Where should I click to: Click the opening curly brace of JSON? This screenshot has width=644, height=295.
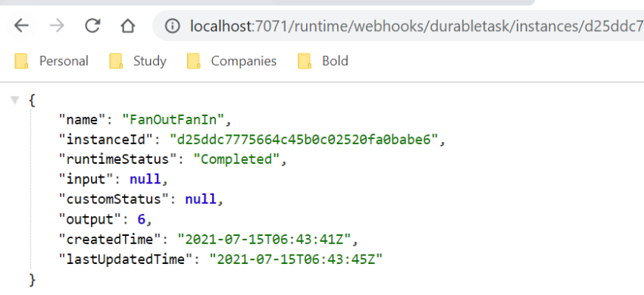[32, 100]
